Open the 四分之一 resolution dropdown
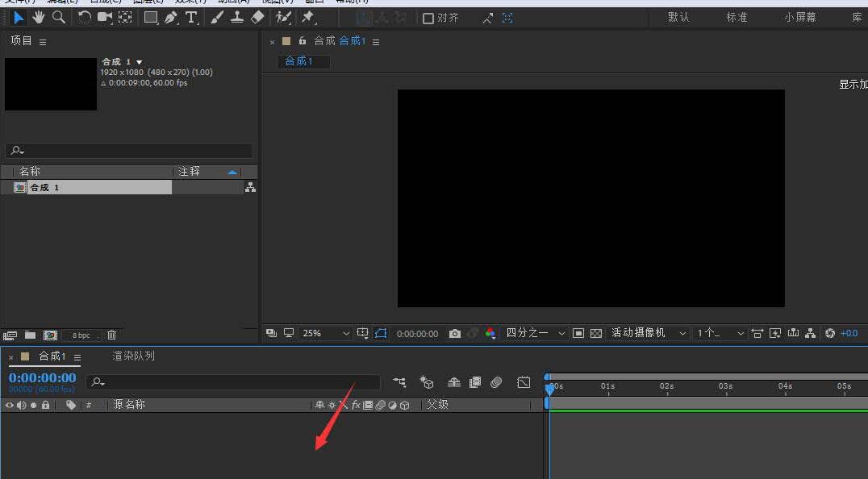The height and width of the screenshot is (479, 868). point(536,333)
